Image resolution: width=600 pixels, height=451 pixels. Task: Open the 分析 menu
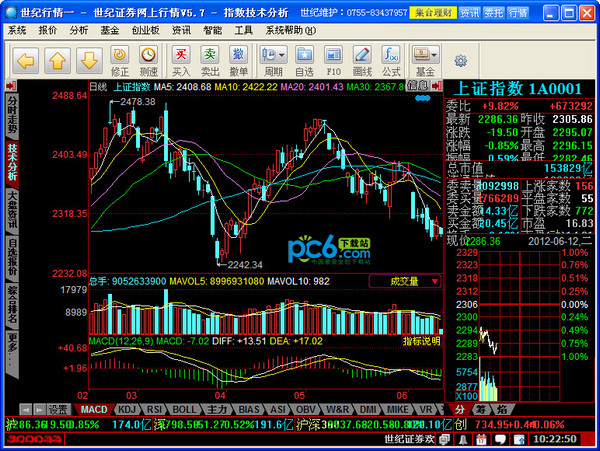pos(79,31)
